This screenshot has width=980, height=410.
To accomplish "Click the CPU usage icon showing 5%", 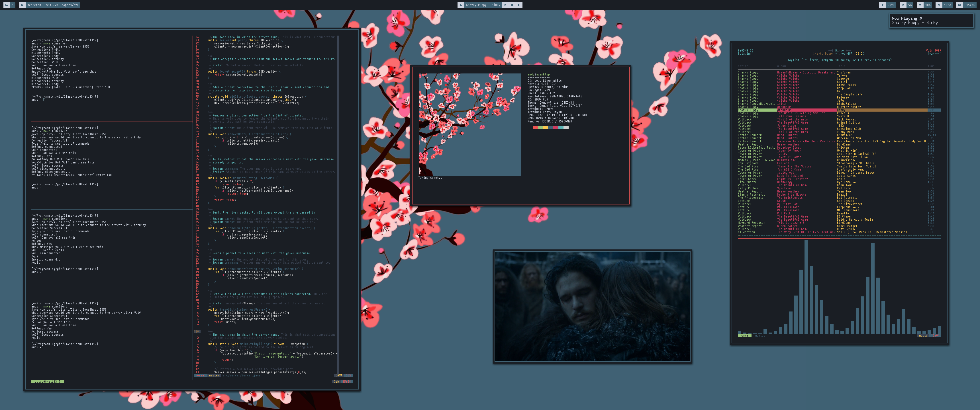I will [903, 5].
